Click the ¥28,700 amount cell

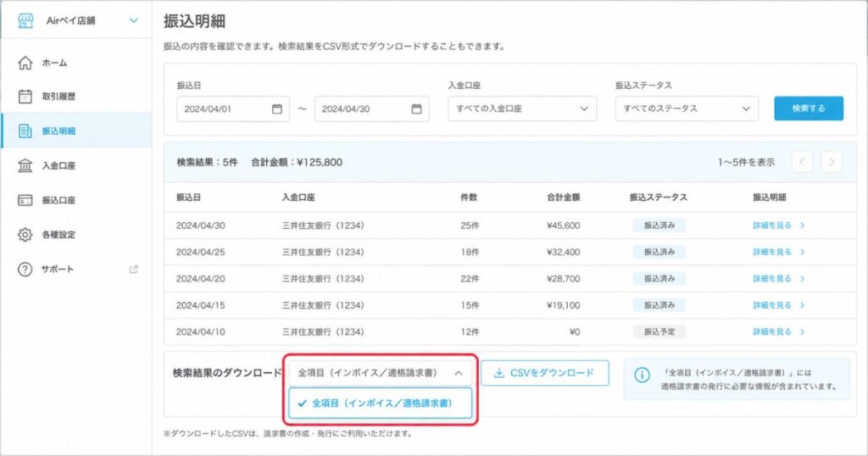point(563,278)
